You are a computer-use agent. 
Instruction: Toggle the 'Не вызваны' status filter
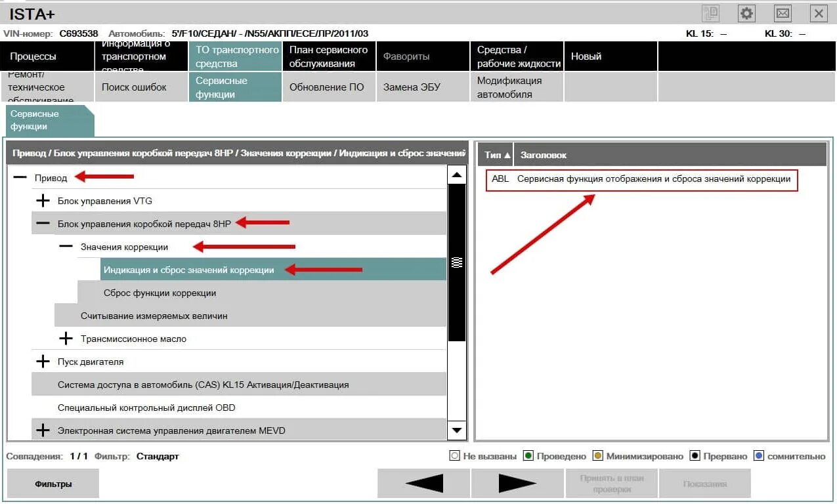[454, 456]
